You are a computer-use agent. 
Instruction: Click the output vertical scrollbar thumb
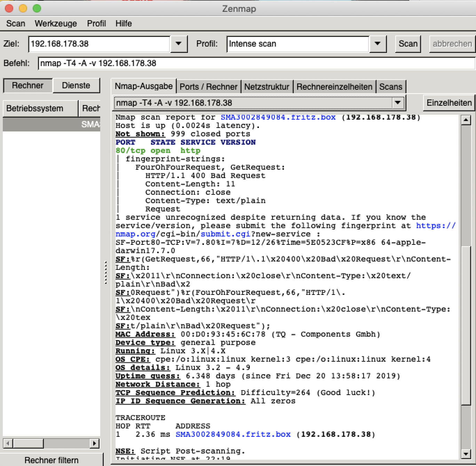pos(466,326)
